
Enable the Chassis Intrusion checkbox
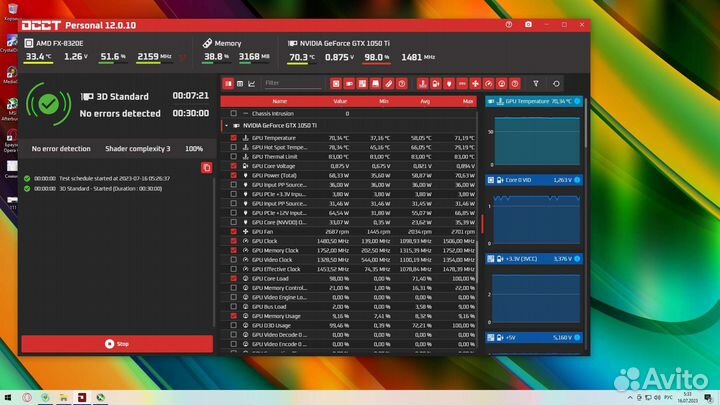point(234,114)
